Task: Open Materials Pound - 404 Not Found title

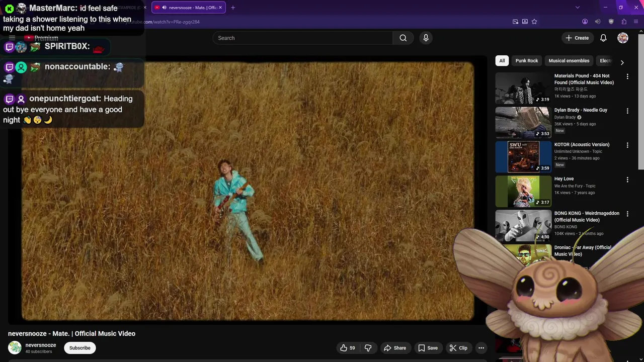Action: pos(584,79)
